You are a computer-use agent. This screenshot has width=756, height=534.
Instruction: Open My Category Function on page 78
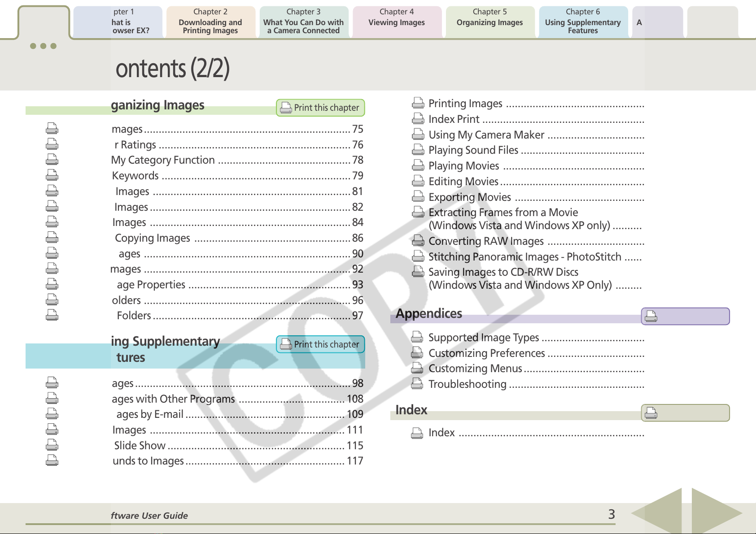237,160
